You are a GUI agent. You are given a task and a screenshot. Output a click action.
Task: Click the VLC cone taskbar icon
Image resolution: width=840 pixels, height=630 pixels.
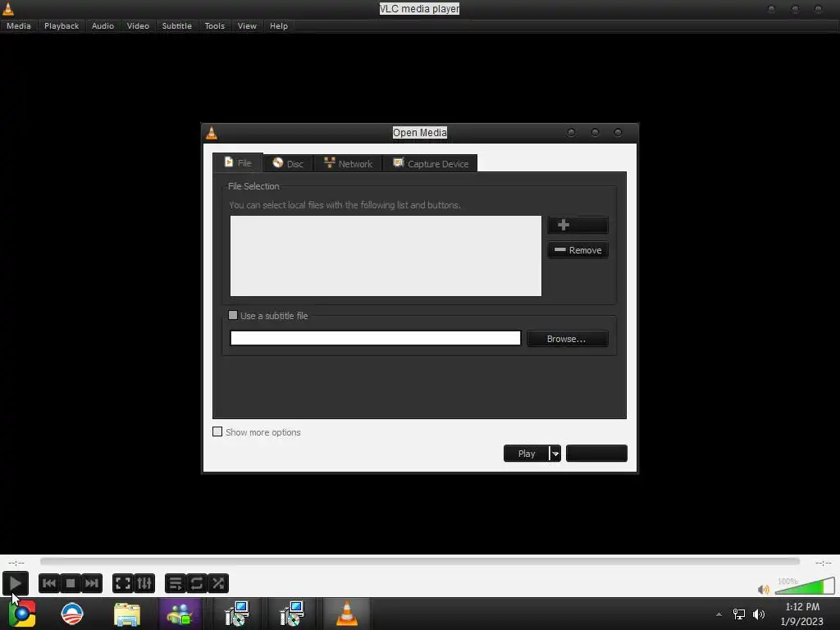click(x=347, y=614)
